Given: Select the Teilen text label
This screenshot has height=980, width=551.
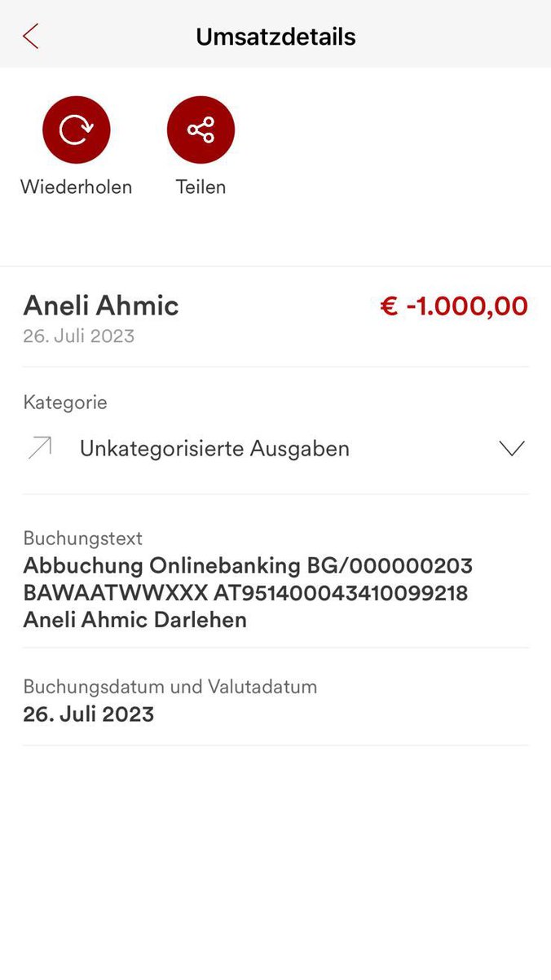Looking at the screenshot, I should tap(201, 187).
